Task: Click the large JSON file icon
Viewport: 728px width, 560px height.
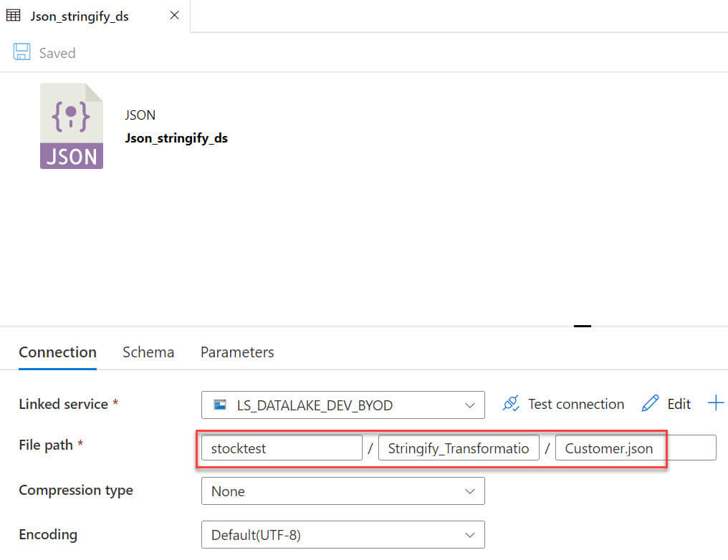Action: pos(71,126)
